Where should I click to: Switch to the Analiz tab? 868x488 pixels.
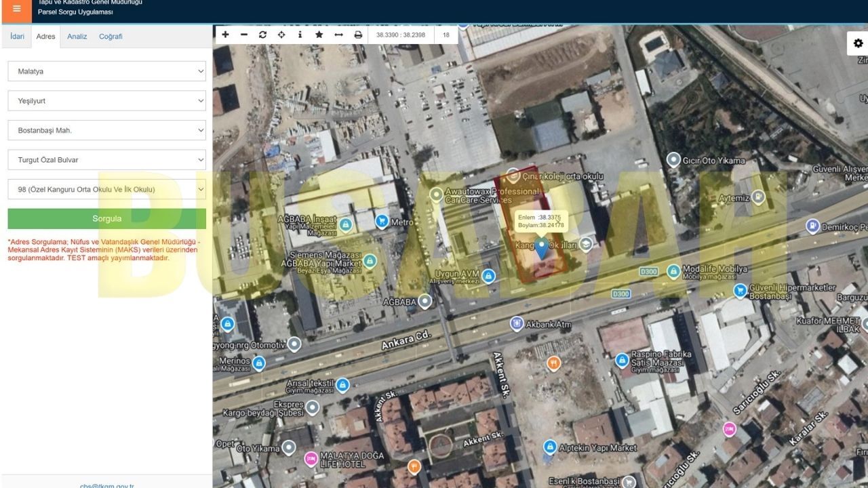tap(77, 37)
